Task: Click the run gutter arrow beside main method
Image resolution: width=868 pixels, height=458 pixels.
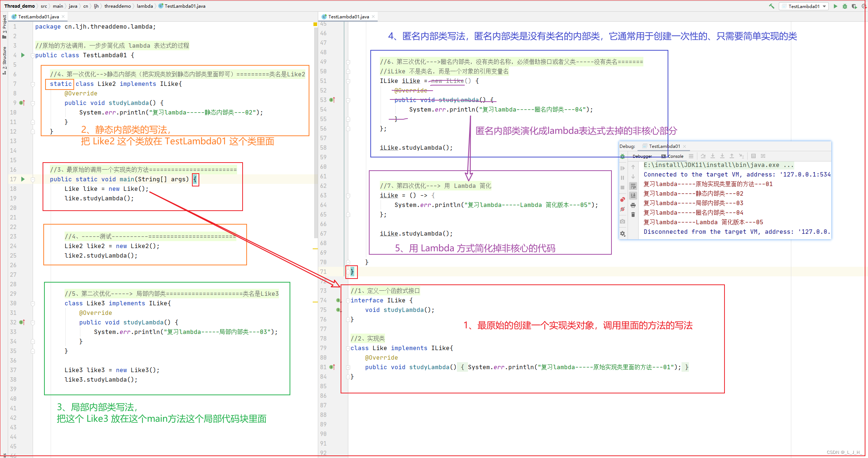Action: pyautogui.click(x=23, y=179)
